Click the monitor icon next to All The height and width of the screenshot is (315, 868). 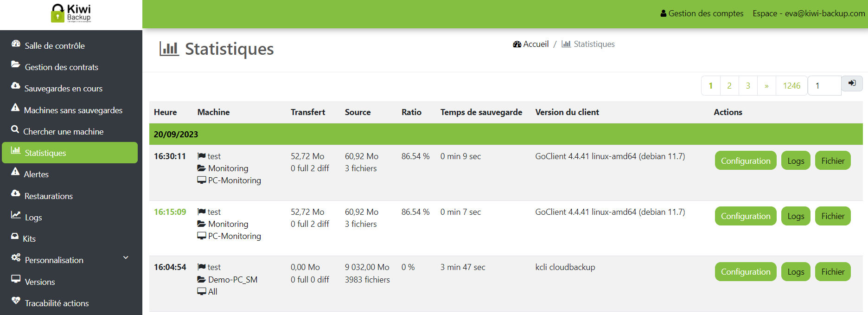202,291
